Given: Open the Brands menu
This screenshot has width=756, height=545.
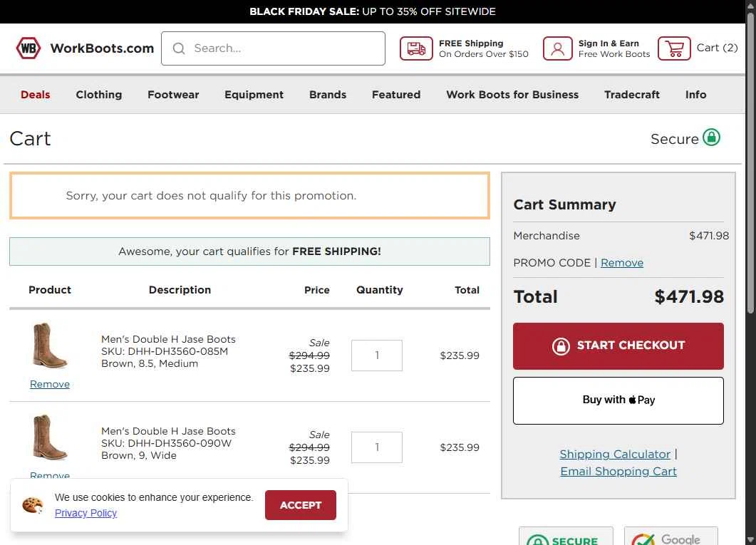Looking at the screenshot, I should [x=328, y=95].
